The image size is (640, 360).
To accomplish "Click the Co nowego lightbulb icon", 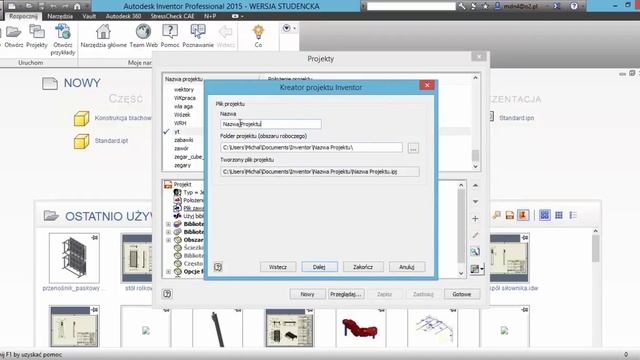I will pyautogui.click(x=258, y=32).
